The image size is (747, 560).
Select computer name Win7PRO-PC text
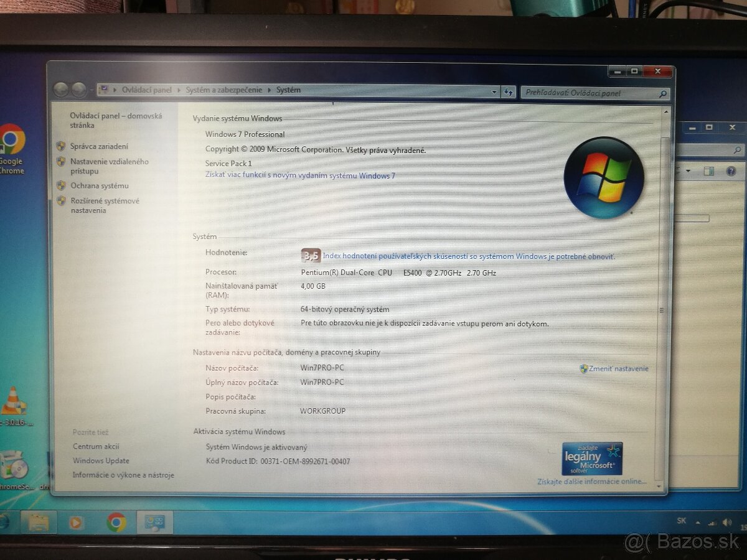(322, 368)
